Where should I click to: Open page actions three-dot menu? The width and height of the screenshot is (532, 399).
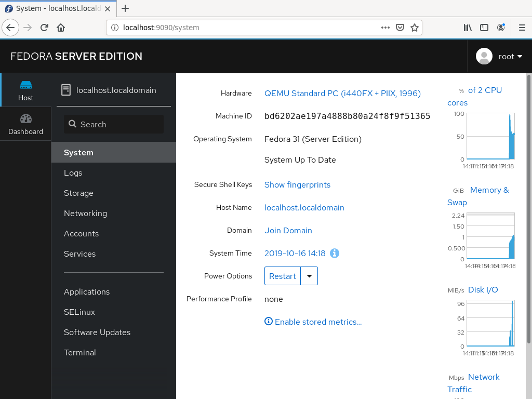pyautogui.click(x=385, y=28)
